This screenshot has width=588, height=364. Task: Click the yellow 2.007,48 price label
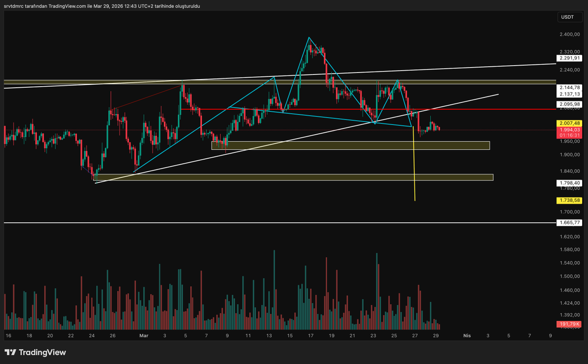click(570, 123)
